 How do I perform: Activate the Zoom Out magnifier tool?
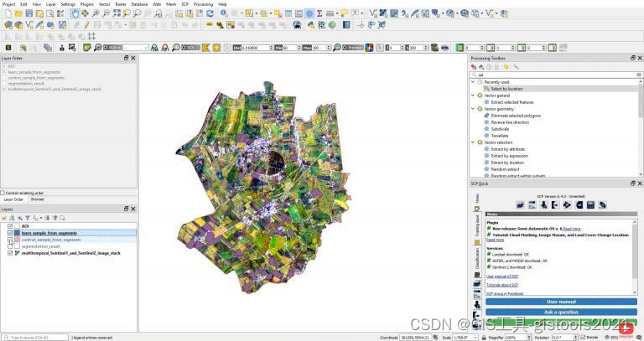click(x=106, y=13)
